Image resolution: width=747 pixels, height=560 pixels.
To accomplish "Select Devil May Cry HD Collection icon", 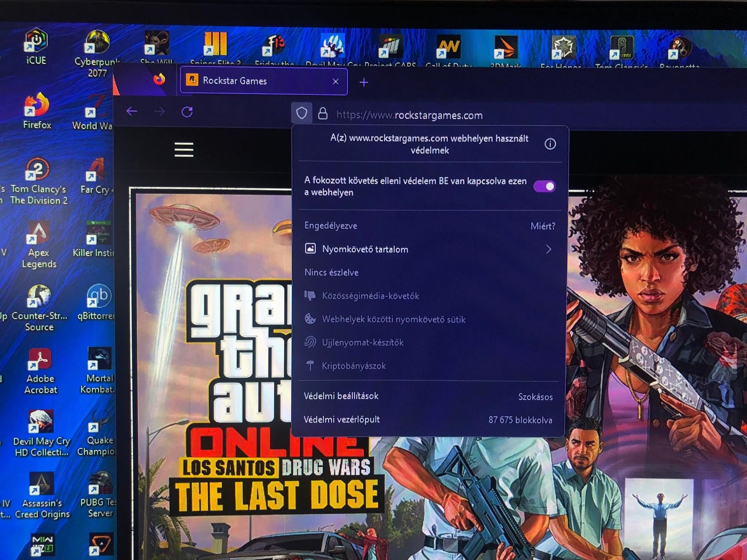I will [41, 433].
